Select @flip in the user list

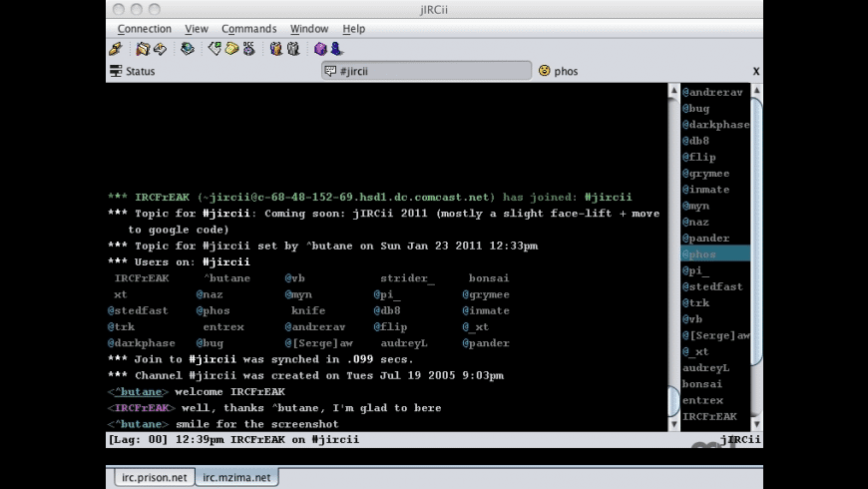tap(715, 158)
